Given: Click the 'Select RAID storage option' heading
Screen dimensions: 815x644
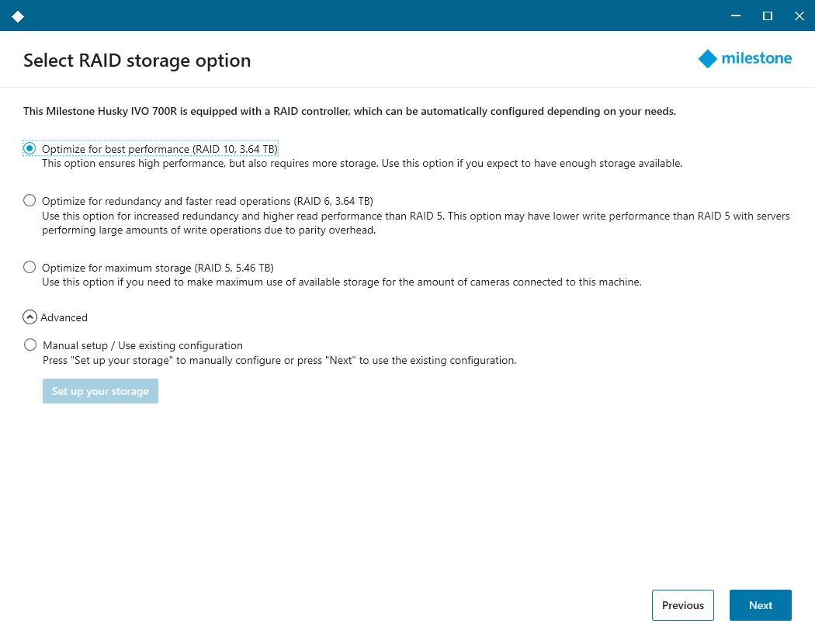Looking at the screenshot, I should [x=137, y=61].
